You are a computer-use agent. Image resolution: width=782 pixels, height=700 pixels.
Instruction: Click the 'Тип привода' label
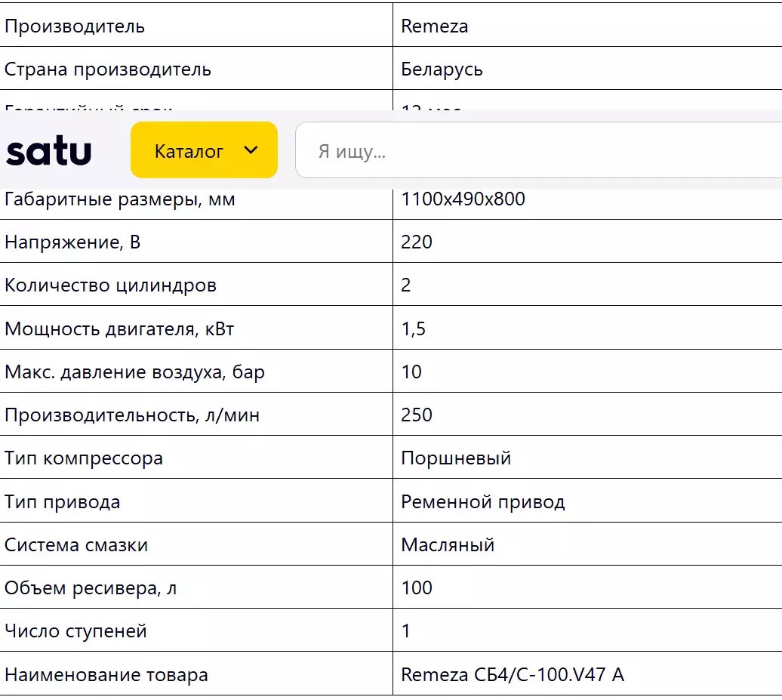[x=63, y=502]
